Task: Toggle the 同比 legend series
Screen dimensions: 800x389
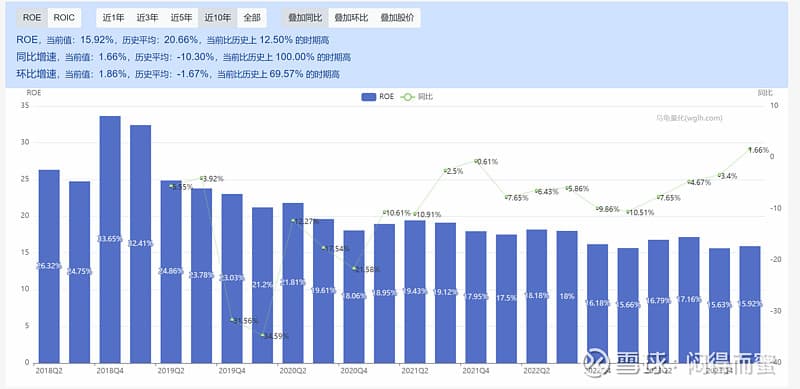Action: pos(417,96)
